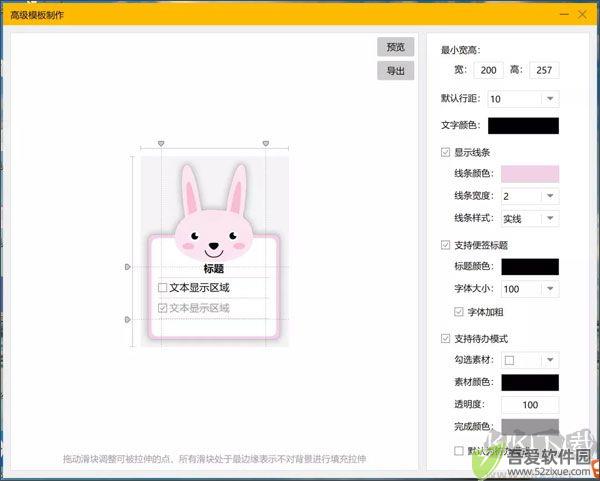The height and width of the screenshot is (481, 600).
Task: Open the 线条样式 line style dropdown
Action: pyautogui.click(x=530, y=219)
